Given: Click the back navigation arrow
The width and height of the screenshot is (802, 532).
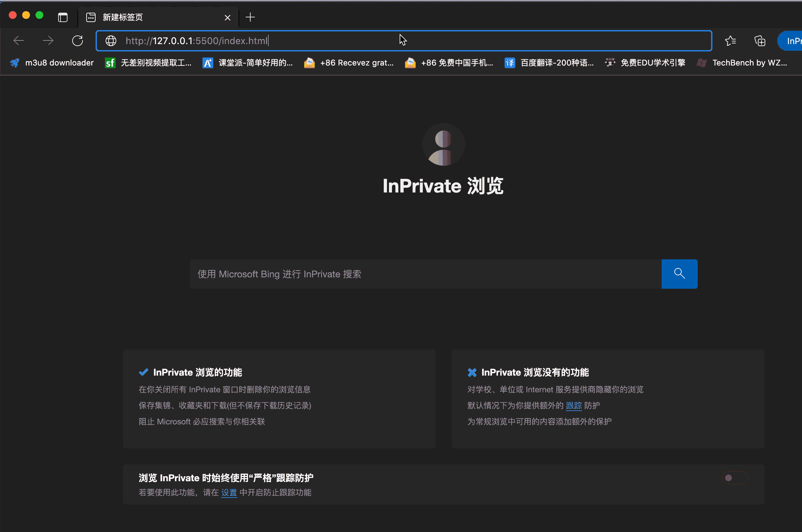Looking at the screenshot, I should pos(19,41).
